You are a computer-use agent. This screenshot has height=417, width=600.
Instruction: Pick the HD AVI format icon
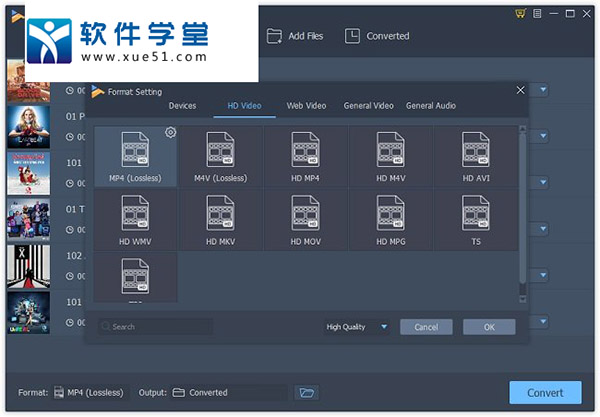tap(476, 151)
